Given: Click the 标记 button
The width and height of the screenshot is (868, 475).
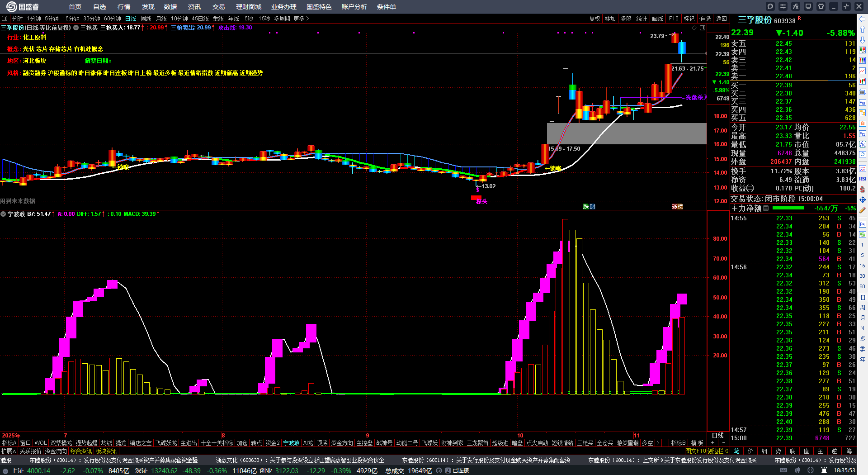Looking at the screenshot, I should (x=689, y=19).
